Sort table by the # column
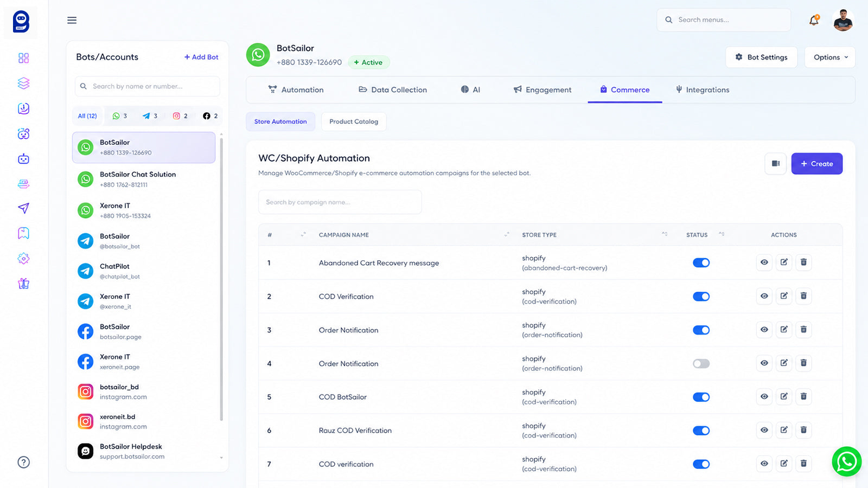Image resolution: width=868 pixels, height=488 pixels. tap(303, 234)
